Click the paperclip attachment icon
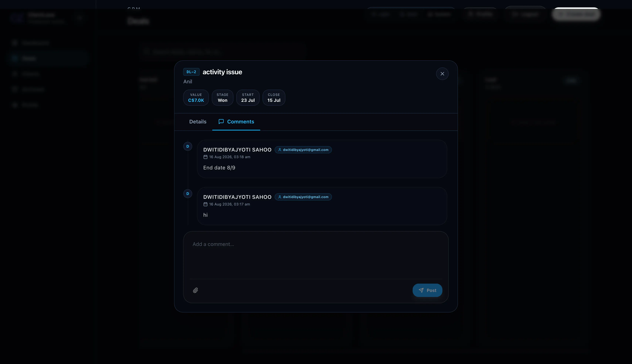632x364 pixels. [196, 290]
